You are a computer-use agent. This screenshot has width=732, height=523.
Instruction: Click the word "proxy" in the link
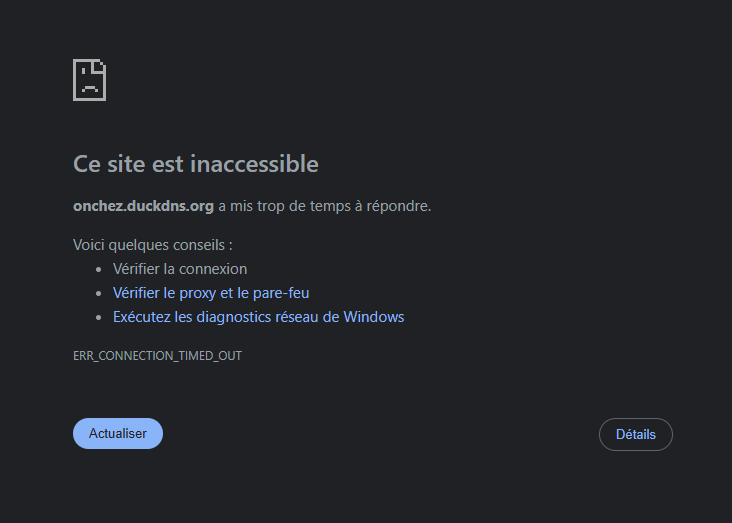(200, 293)
